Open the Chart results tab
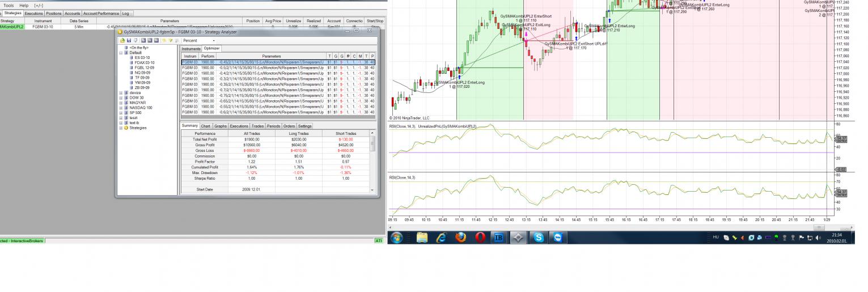 coord(205,126)
